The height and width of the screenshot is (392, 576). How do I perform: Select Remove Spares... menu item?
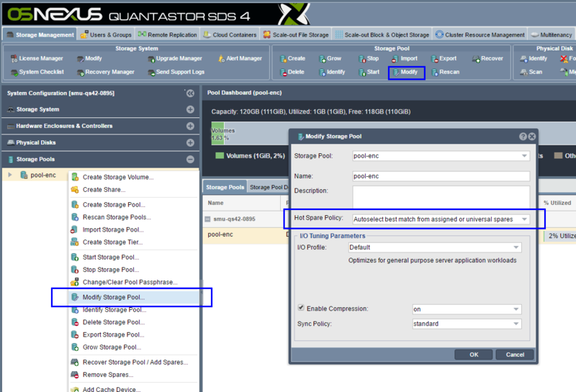(134, 375)
